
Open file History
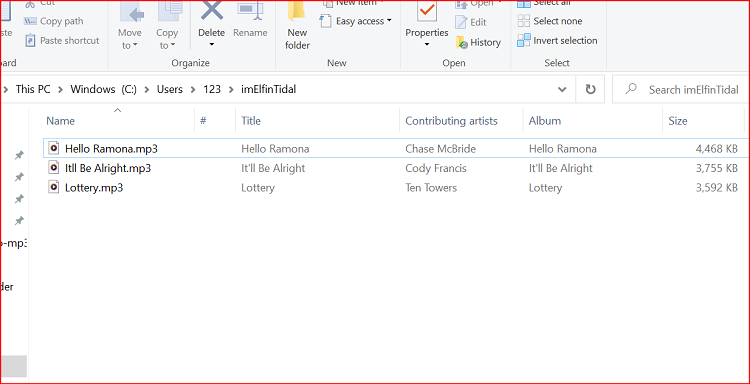(x=478, y=42)
